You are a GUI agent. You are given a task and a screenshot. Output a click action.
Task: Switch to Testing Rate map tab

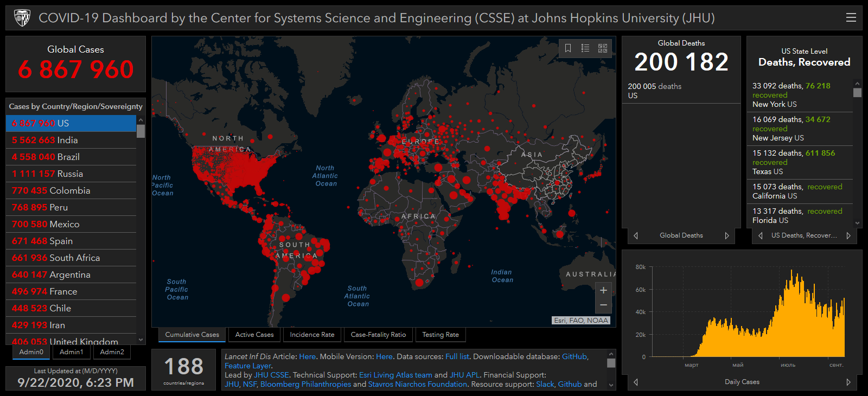(x=441, y=335)
